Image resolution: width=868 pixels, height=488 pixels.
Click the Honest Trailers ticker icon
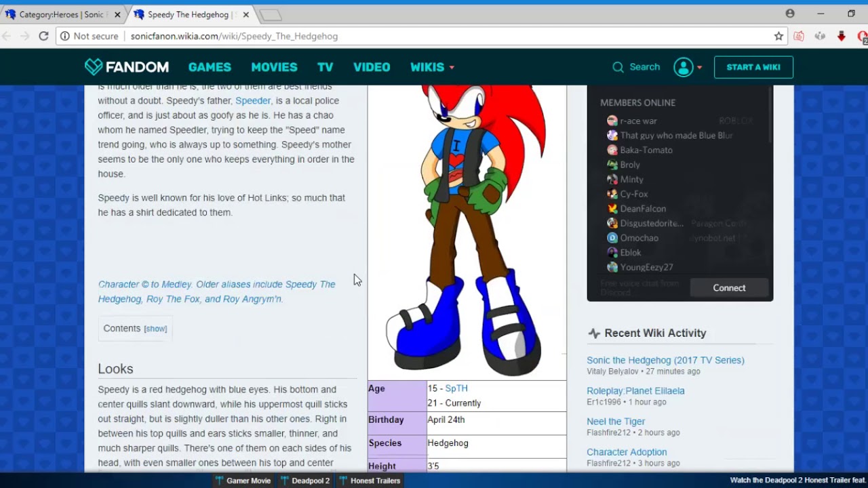[344, 481]
